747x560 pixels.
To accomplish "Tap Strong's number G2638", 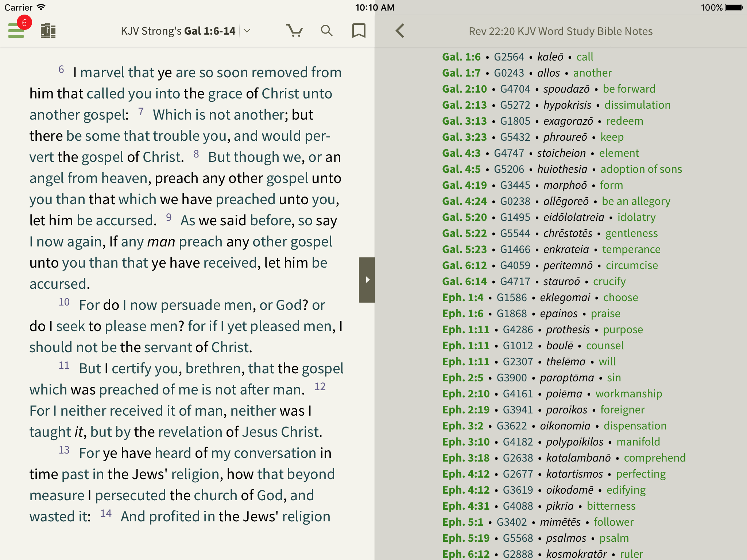I will [x=518, y=458].
